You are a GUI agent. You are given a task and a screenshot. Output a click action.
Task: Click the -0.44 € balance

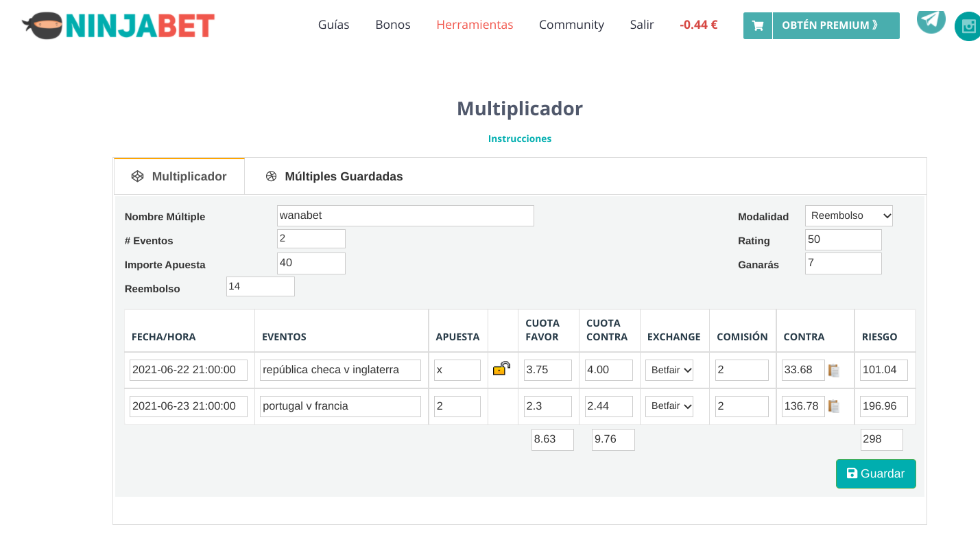[699, 25]
